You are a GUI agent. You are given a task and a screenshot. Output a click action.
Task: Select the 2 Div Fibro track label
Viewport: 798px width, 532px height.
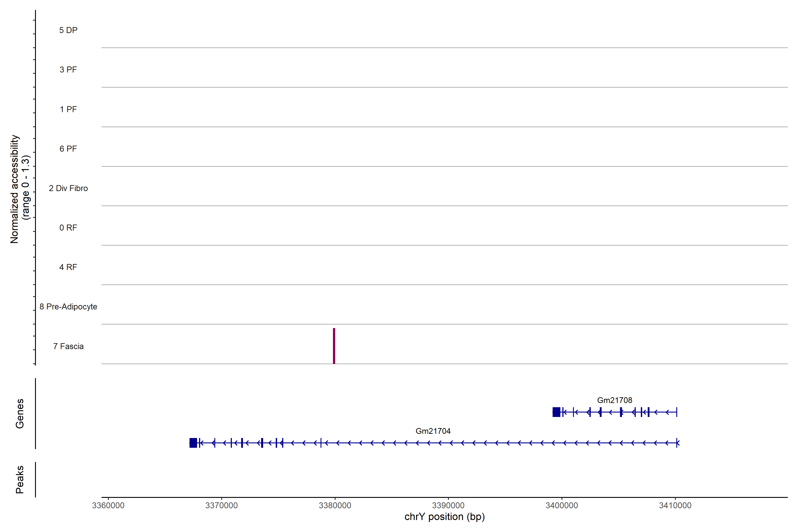pos(68,188)
